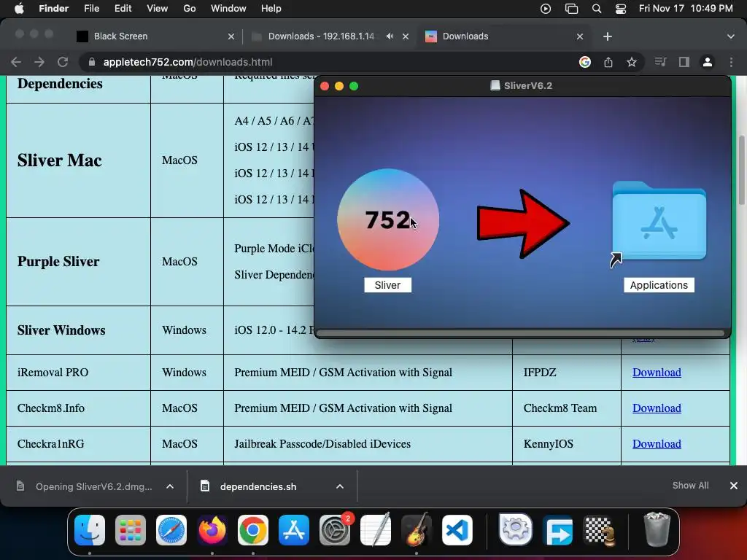This screenshot has width=747, height=560.
Task: Open the File menu
Action: (x=91, y=9)
